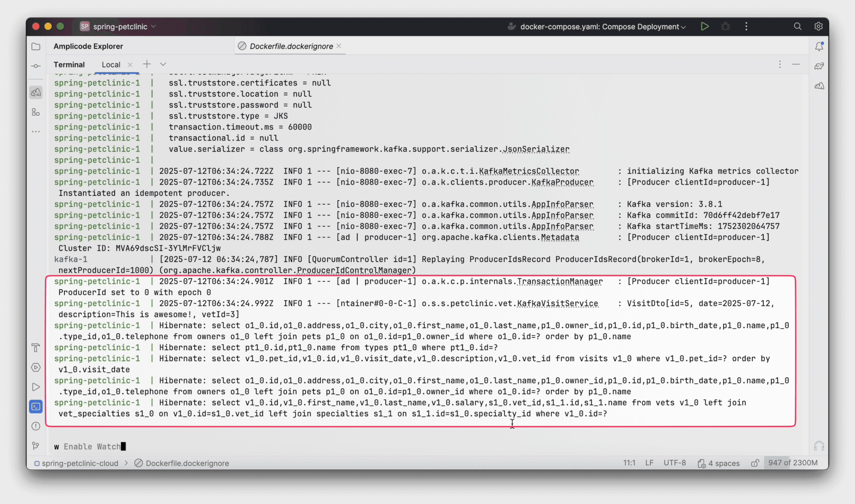Click 'ssl.truststore.type = JKS' line

tap(228, 116)
